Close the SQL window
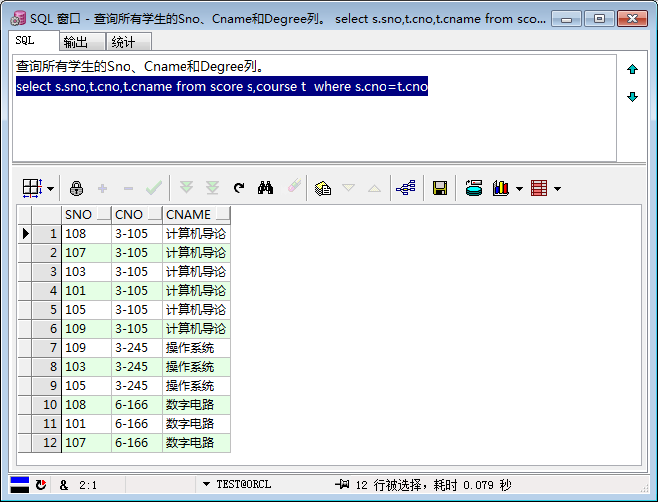Image resolution: width=658 pixels, height=502 pixels. (x=632, y=18)
